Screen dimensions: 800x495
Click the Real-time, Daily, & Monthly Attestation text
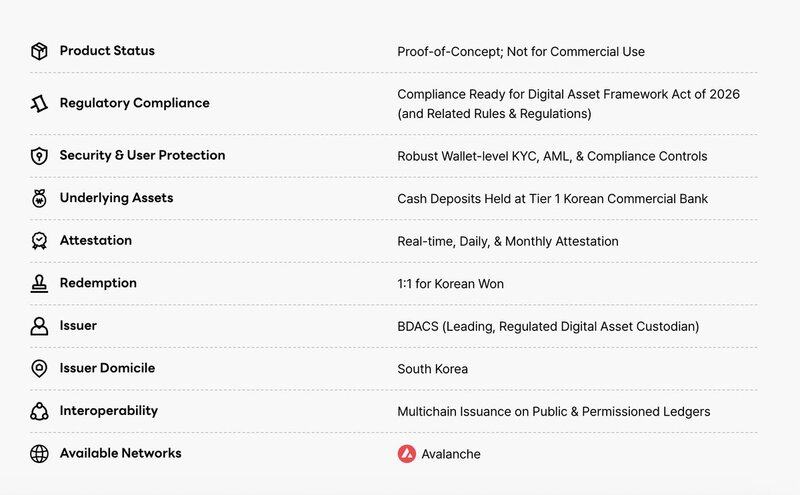click(x=508, y=241)
